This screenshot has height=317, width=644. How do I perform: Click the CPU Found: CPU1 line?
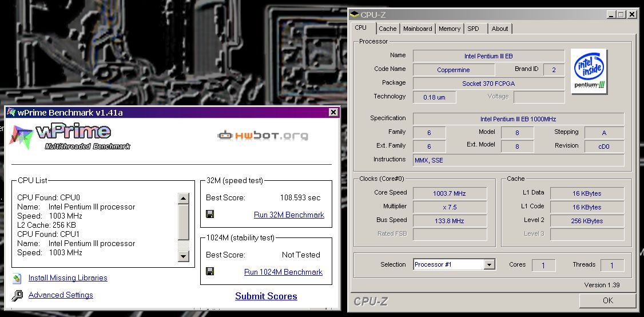pos(49,235)
